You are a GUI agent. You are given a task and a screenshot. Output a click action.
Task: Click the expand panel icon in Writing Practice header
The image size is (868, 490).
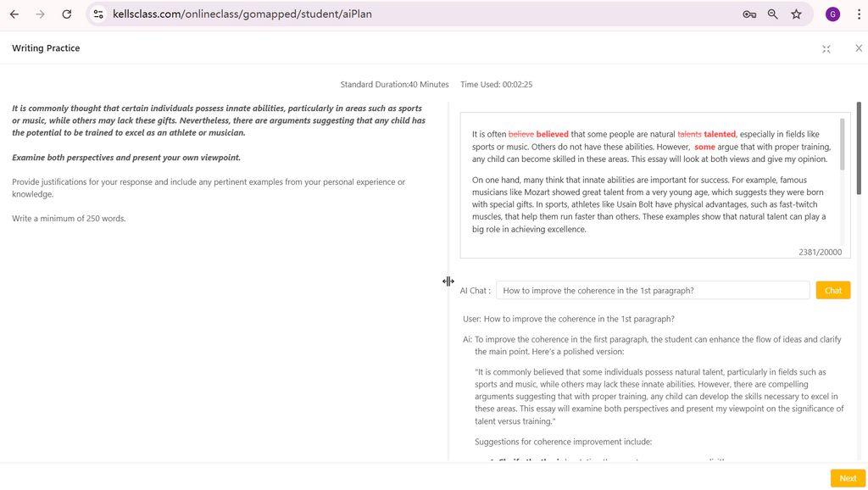point(826,48)
